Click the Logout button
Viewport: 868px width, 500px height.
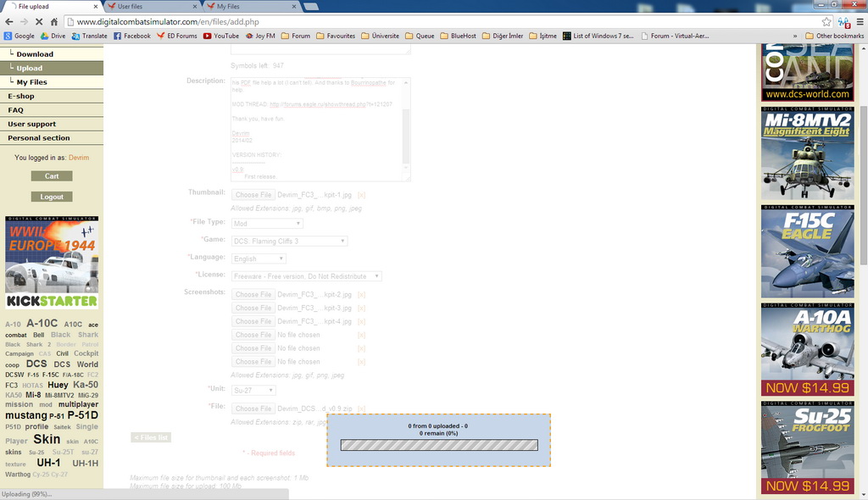[52, 197]
